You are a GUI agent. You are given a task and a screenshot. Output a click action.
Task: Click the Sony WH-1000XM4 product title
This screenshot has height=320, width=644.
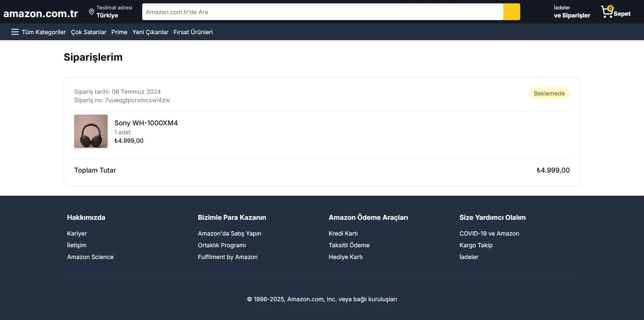pos(146,123)
